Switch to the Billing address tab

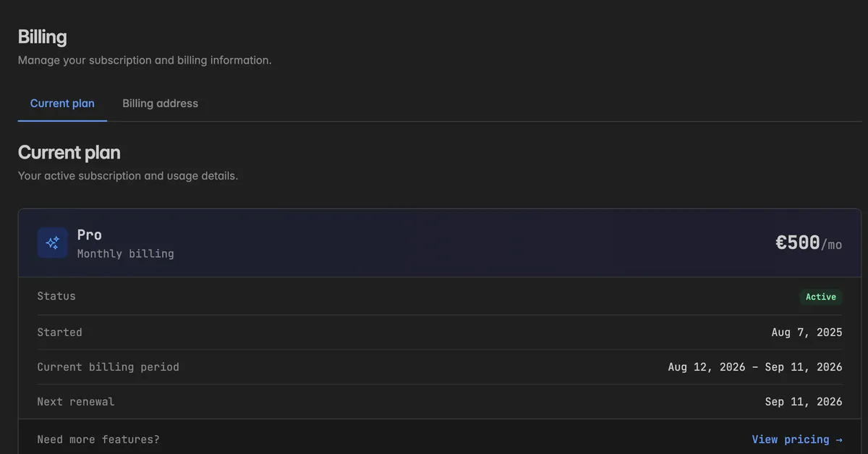point(160,104)
